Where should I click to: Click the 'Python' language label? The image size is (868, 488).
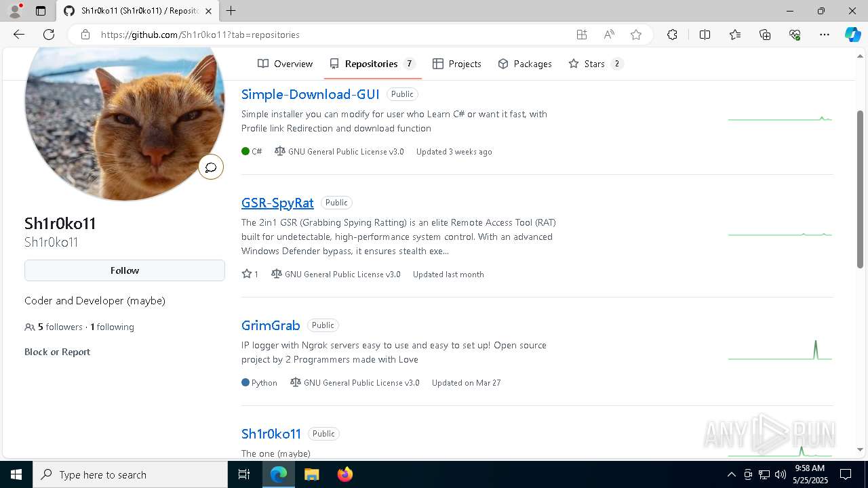coord(264,383)
